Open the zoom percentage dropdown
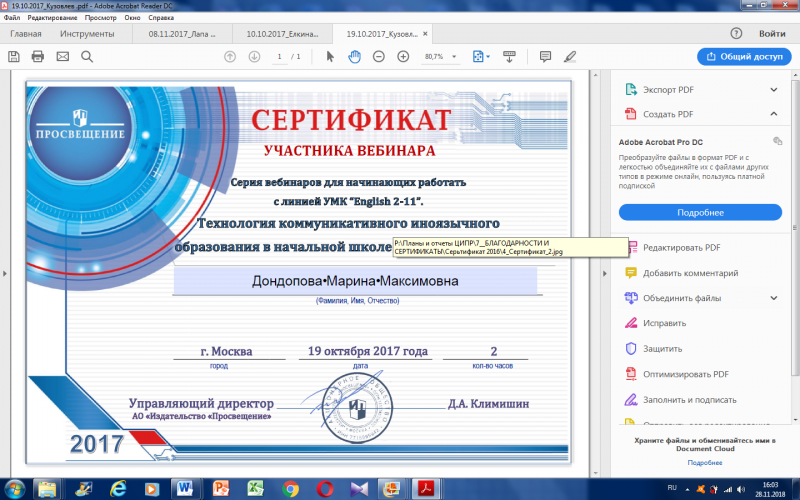This screenshot has width=800, height=500. point(454,57)
